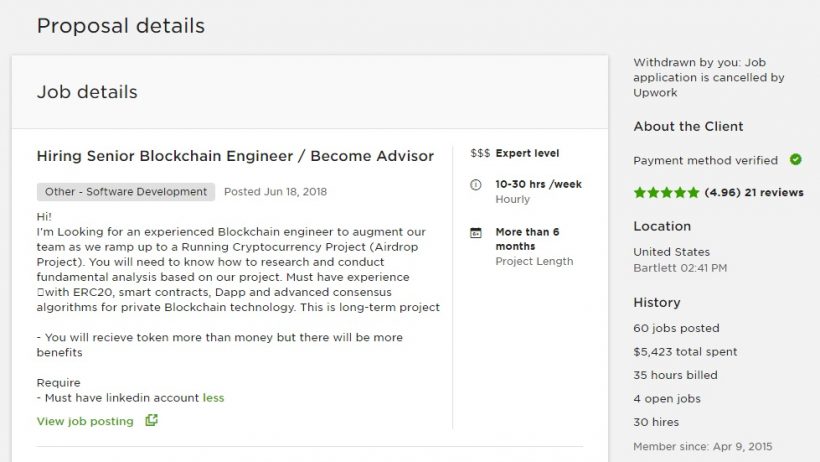This screenshot has height=462, width=820.
Task: Click the Job details section header
Action: [87, 92]
